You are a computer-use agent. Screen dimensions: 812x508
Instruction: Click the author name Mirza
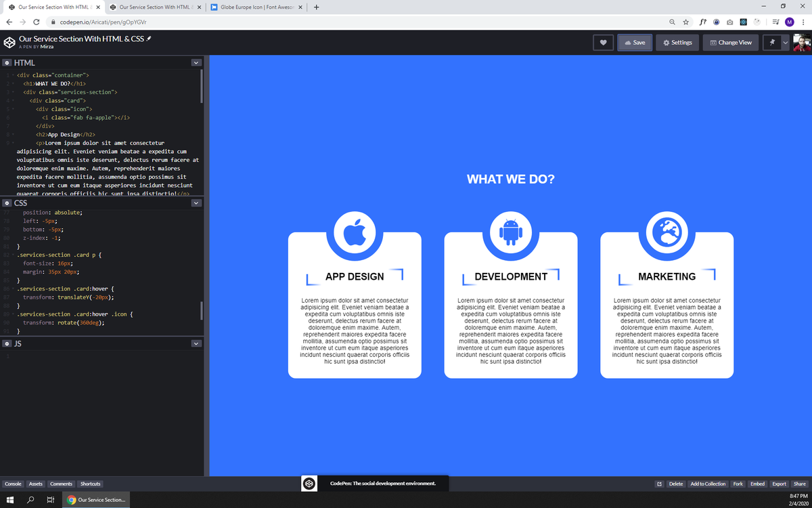pos(46,47)
